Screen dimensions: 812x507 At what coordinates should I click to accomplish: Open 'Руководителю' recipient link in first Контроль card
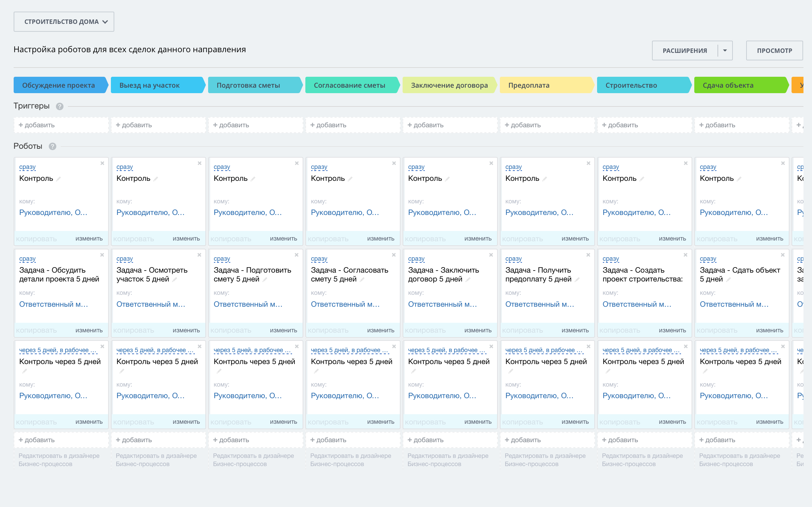(x=53, y=213)
